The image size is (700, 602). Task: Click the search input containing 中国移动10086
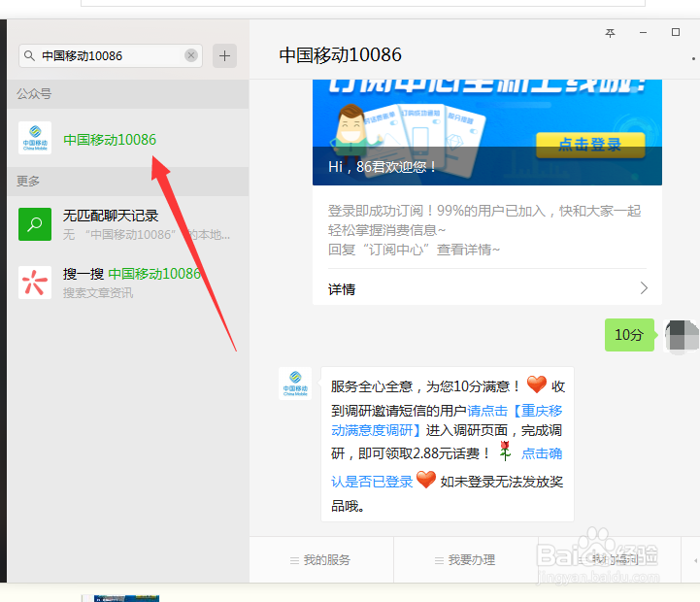coord(111,55)
